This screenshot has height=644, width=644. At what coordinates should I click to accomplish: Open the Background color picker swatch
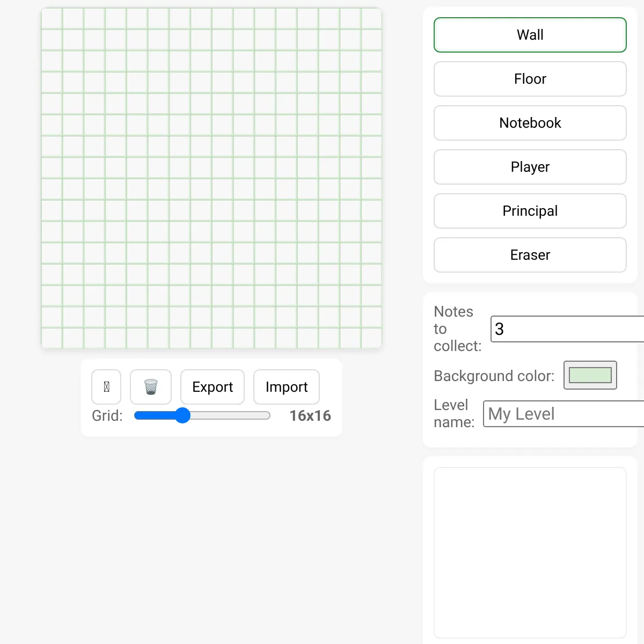click(590, 375)
